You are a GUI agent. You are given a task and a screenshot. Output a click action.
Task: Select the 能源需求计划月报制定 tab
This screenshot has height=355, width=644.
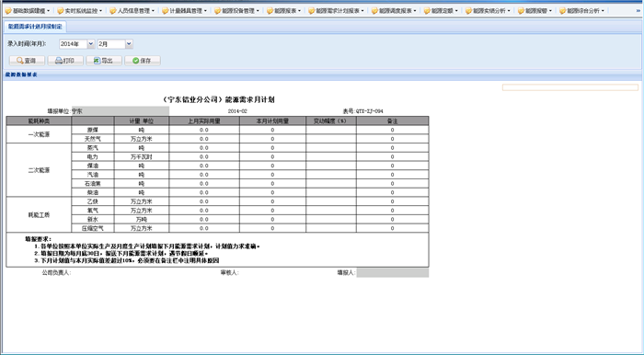point(35,27)
